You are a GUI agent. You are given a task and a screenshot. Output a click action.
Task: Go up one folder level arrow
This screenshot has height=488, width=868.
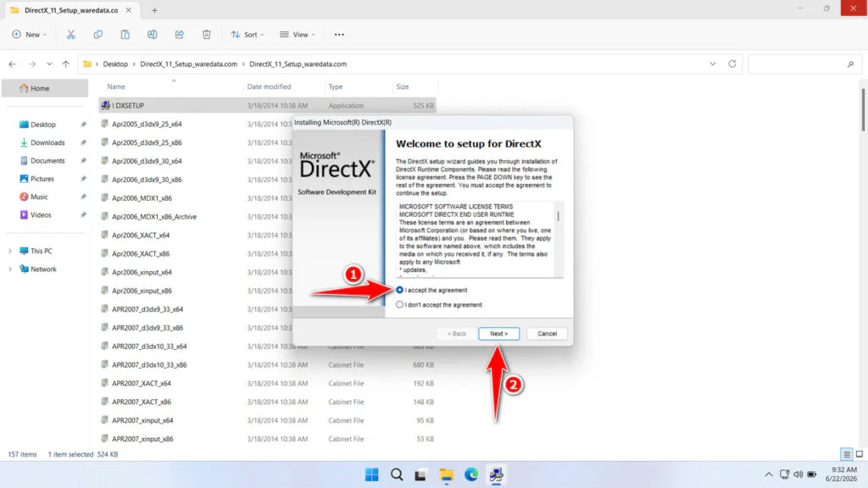click(66, 64)
